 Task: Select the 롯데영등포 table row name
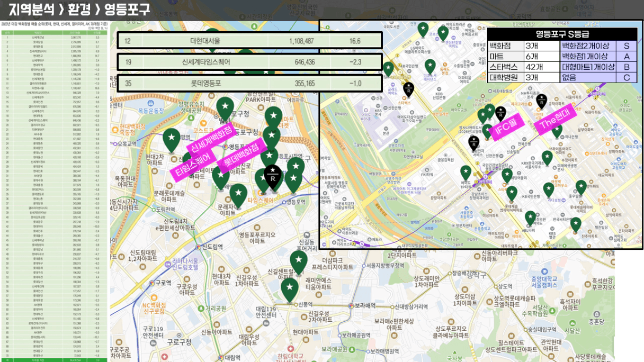[x=205, y=83]
